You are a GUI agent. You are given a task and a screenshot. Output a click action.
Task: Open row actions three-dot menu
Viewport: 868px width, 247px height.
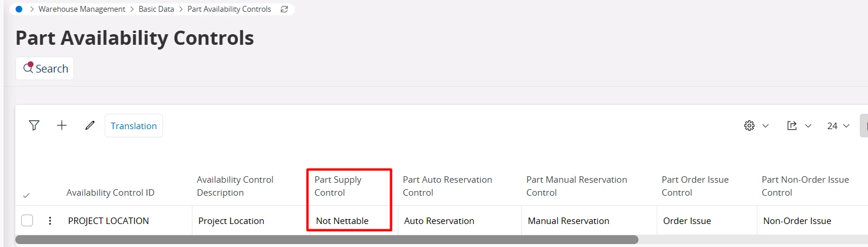pos(50,221)
